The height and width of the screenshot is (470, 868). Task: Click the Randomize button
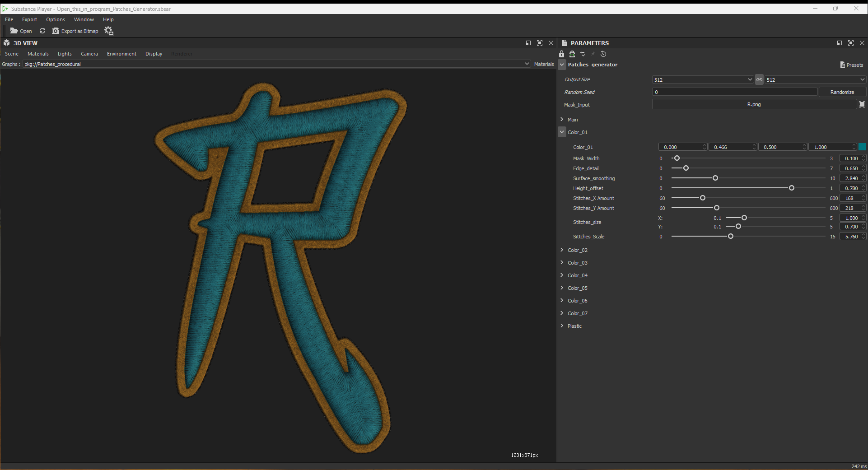(x=842, y=92)
